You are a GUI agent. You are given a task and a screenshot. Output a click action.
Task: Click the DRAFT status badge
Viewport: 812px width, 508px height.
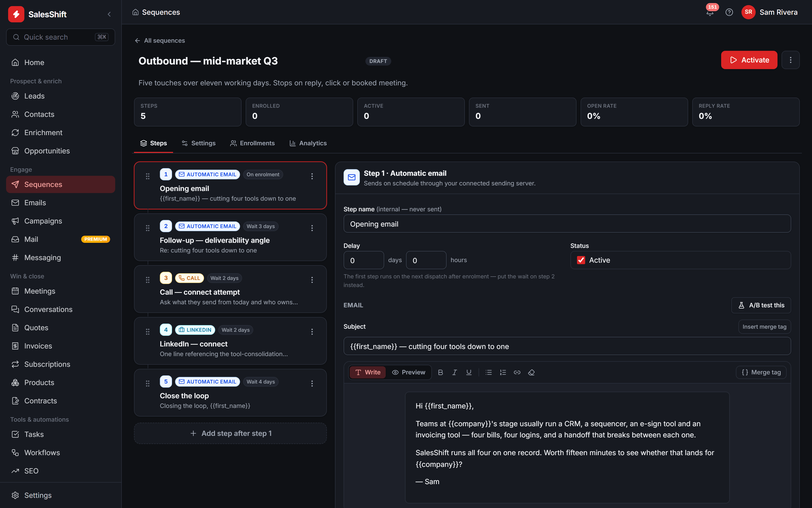click(x=378, y=61)
